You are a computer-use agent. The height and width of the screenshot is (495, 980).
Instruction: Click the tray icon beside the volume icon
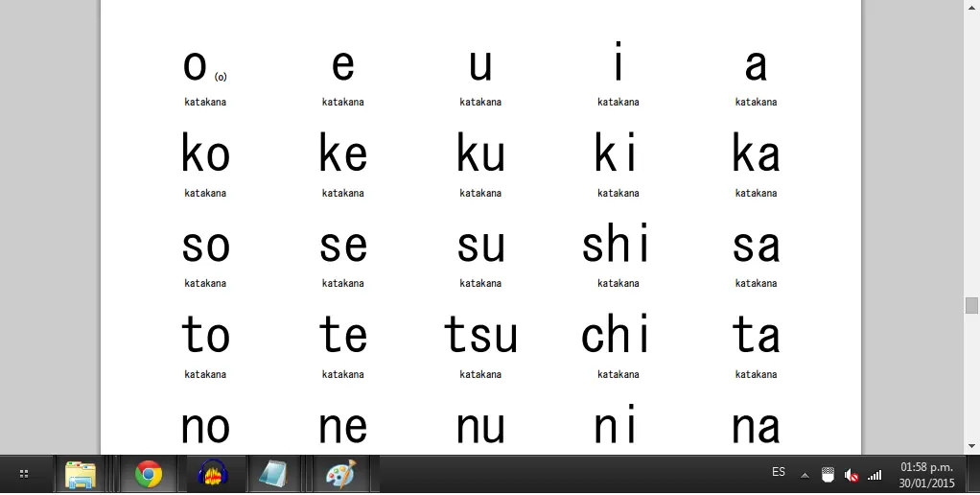pyautogui.click(x=828, y=475)
